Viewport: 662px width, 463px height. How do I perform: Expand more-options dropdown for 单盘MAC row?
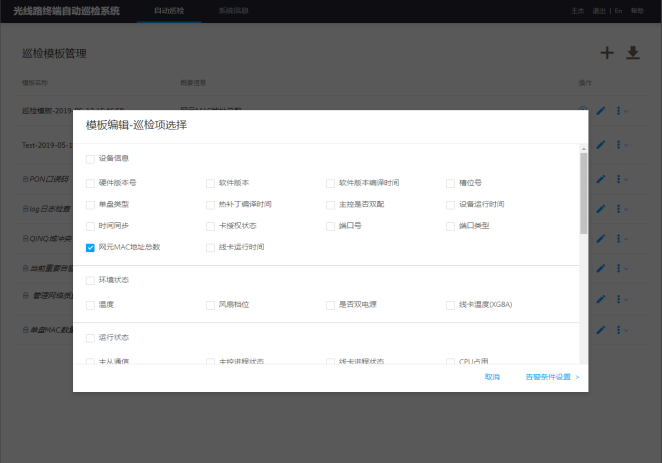click(x=621, y=329)
